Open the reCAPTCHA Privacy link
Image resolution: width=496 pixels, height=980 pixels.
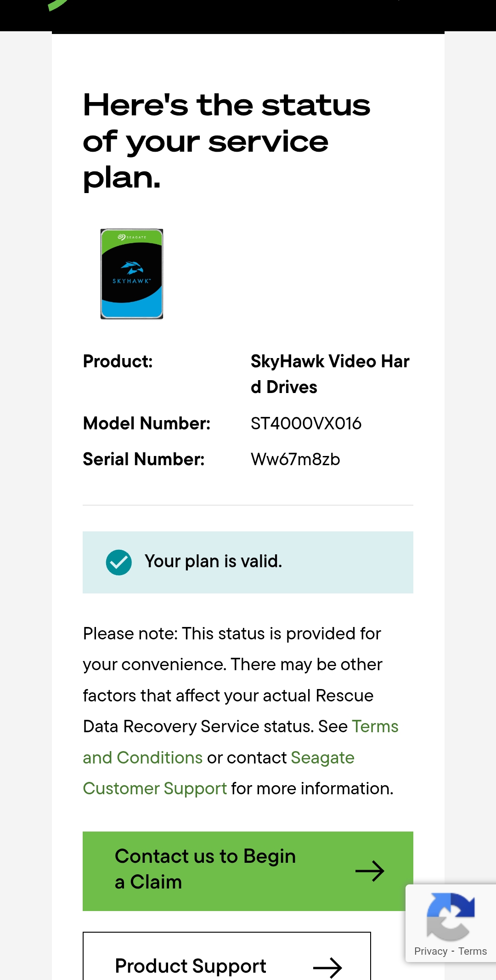point(430,951)
